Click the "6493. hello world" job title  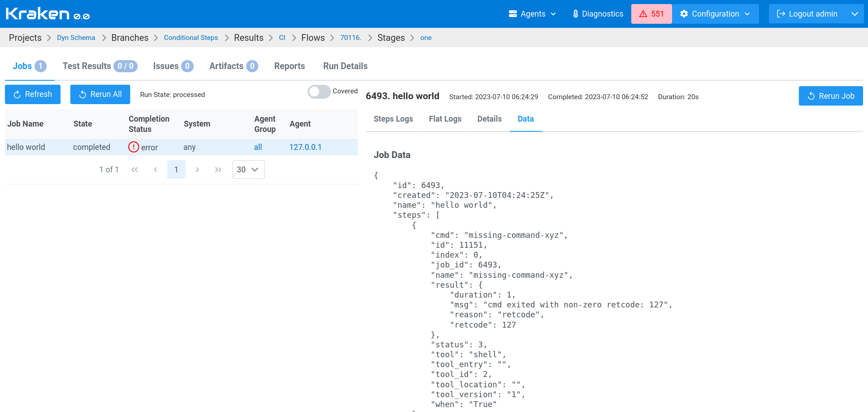click(x=403, y=96)
